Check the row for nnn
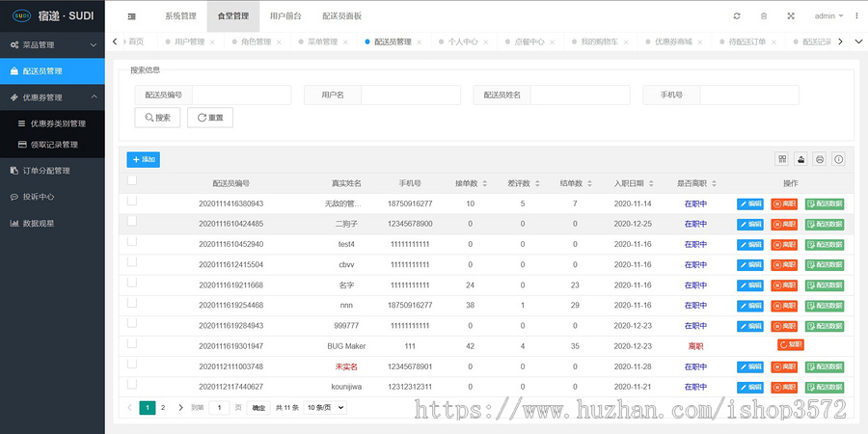Viewport: 868px width, 434px height. (132, 303)
